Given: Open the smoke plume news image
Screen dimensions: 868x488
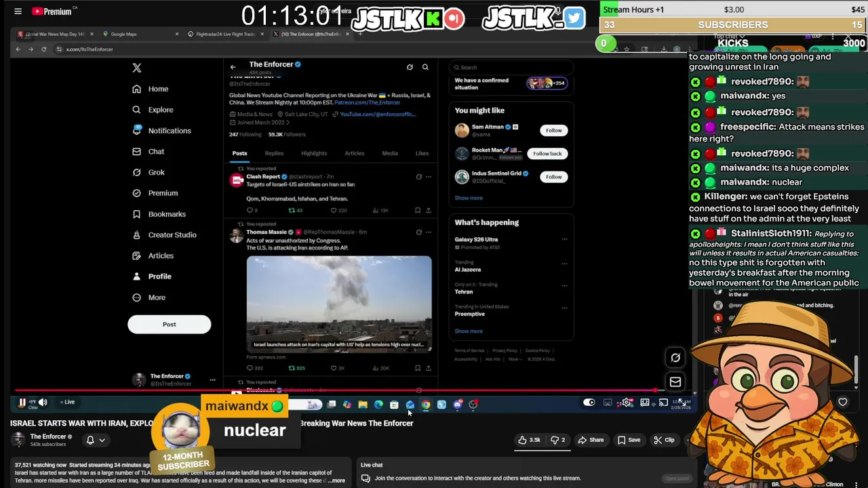Looking at the screenshot, I should (x=339, y=304).
